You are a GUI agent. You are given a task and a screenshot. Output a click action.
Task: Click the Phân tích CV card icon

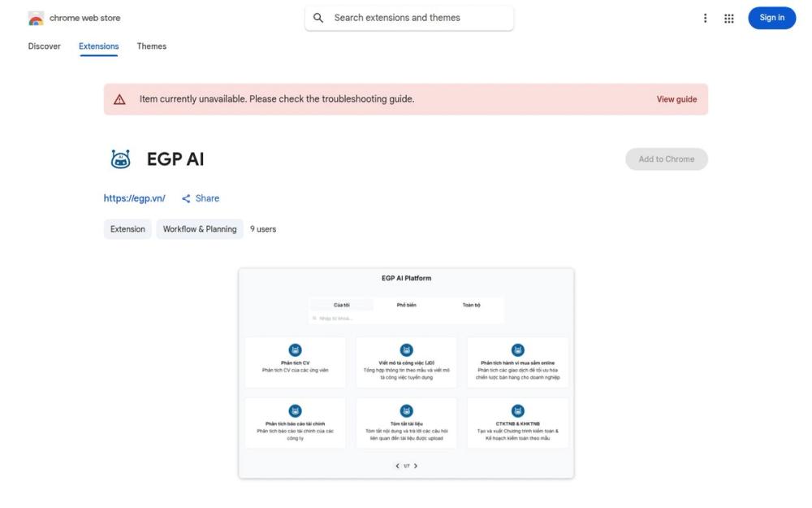coord(296,350)
